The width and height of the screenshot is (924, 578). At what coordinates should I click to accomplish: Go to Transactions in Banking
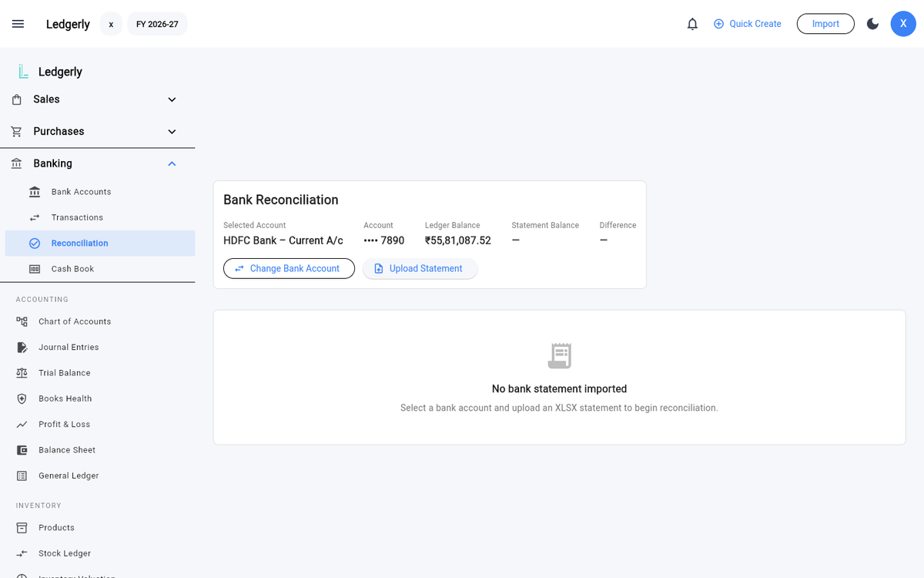coord(100,217)
